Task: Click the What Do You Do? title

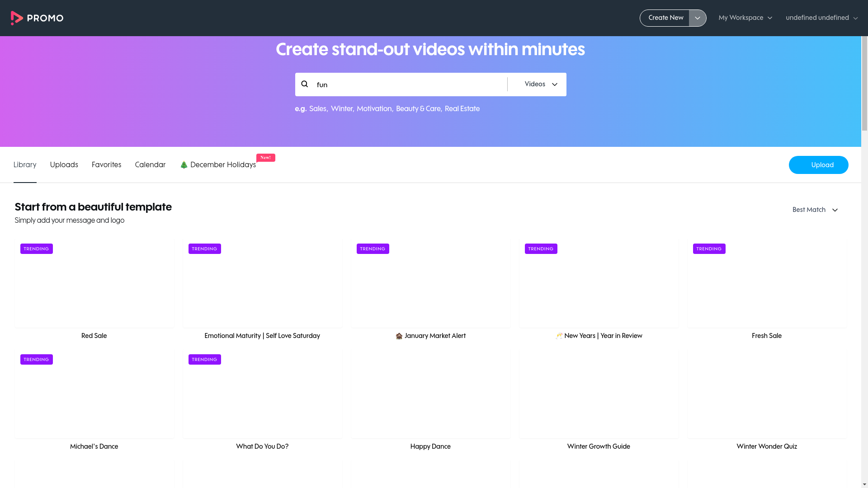Action: pos(262,446)
